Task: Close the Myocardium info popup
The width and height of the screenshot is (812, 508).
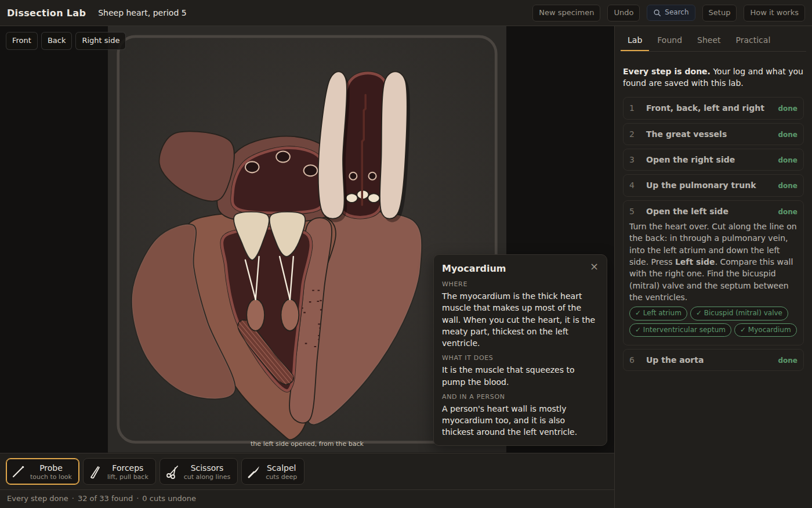Action: point(594,267)
